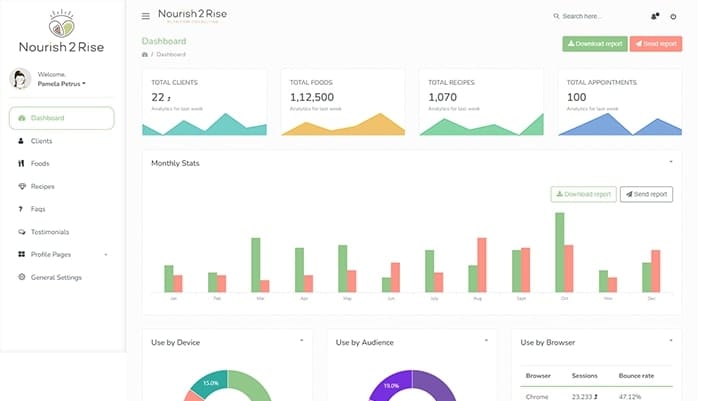Click the tall green October bar
The image size is (717, 401).
click(x=560, y=252)
